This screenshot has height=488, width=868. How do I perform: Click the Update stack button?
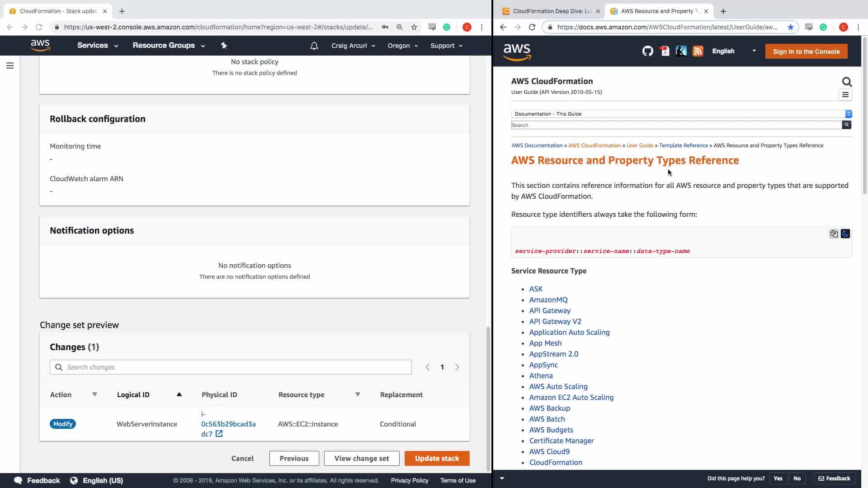pyautogui.click(x=437, y=458)
